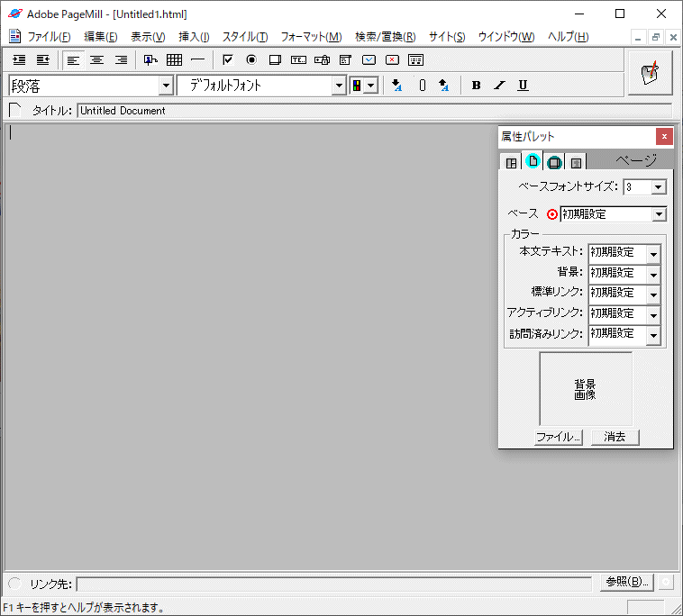683x616 pixels.
Task: Open the 段落 paragraph format dropdown
Action: pos(165,86)
